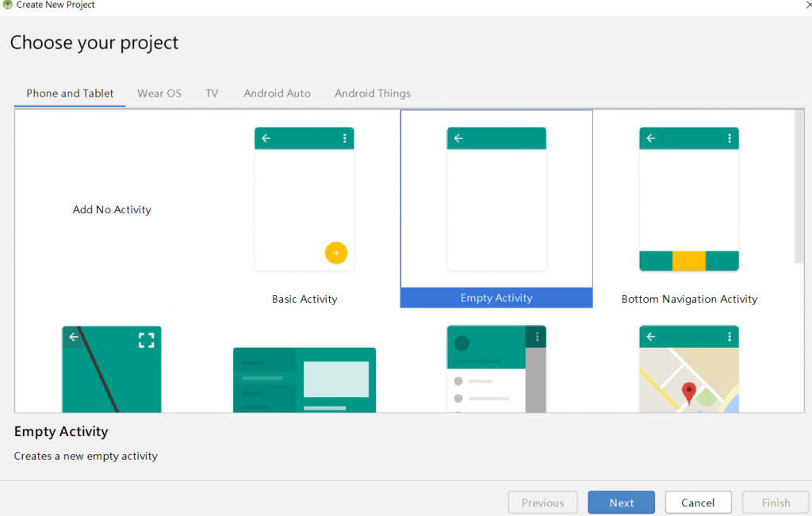This screenshot has width=812, height=516.
Task: Pick the navigation drawer activity thumbnail
Action: click(x=496, y=369)
